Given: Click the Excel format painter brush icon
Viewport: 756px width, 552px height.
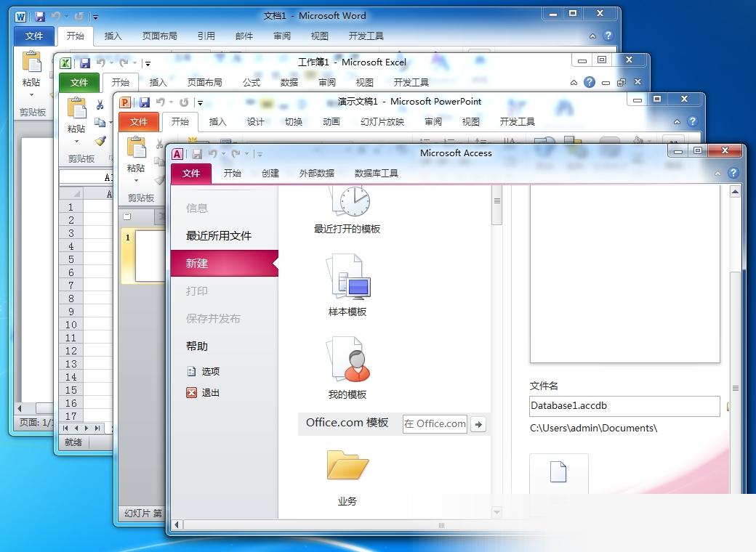Looking at the screenshot, I should pos(100,141).
